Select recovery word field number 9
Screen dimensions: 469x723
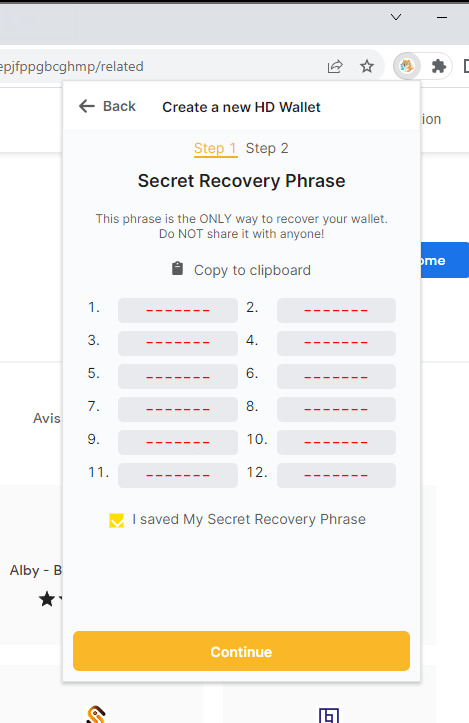pyautogui.click(x=178, y=442)
